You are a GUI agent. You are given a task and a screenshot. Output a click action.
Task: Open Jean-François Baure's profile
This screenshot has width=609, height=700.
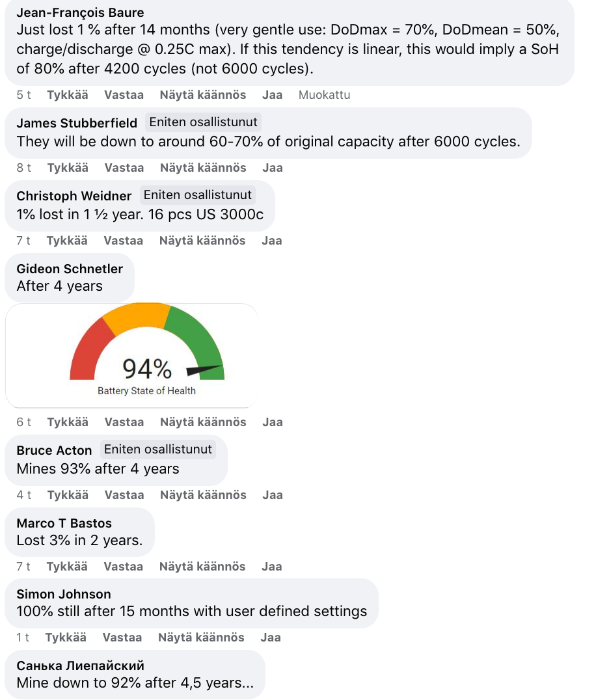[x=80, y=12]
